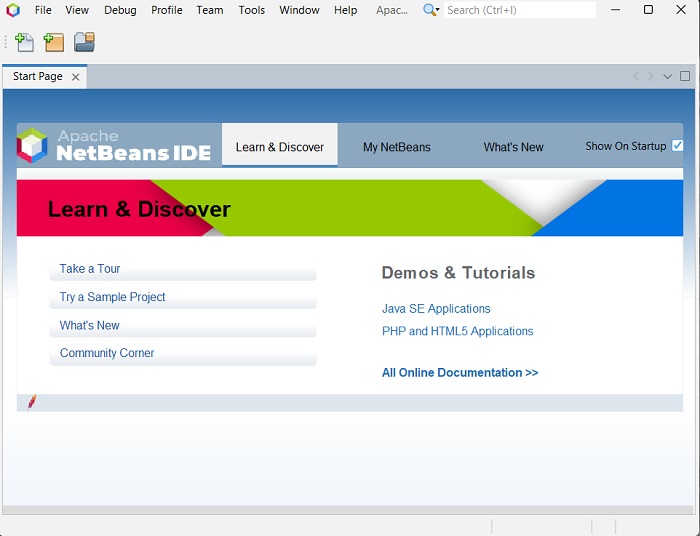Close the NetBeans window
Image resolution: width=700 pixels, height=536 pixels.
pyautogui.click(x=681, y=10)
